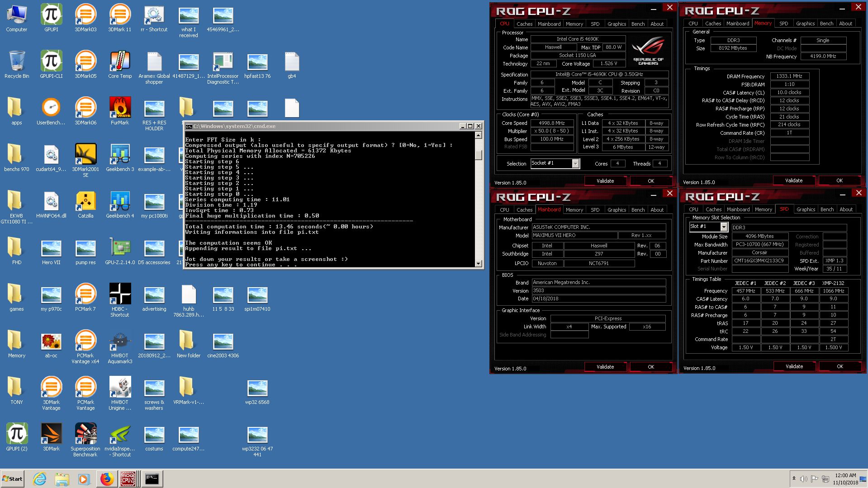Screen dimensions: 868x488
Task: Launch PCMark 7 desktop shortcut
Action: 85,298
